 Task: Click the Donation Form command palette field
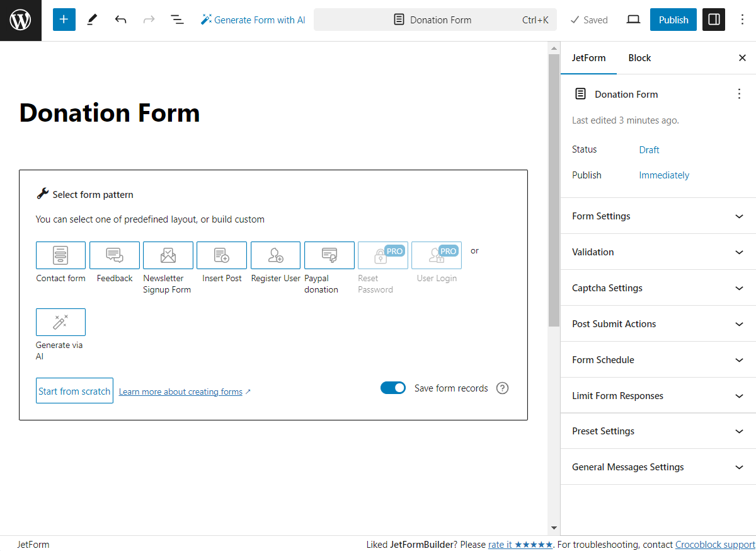[x=435, y=20]
